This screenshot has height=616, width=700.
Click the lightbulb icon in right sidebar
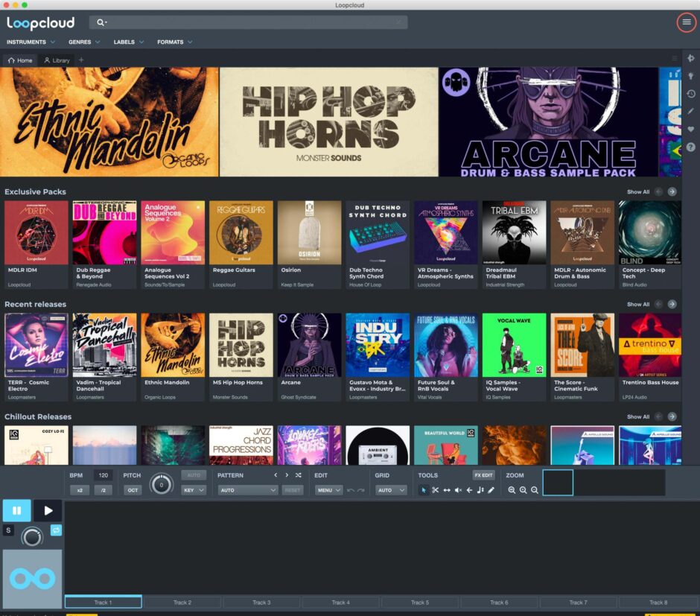click(x=690, y=76)
